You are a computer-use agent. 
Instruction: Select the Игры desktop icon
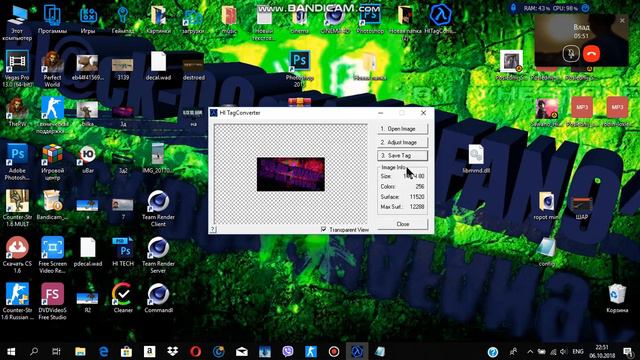(x=88, y=20)
